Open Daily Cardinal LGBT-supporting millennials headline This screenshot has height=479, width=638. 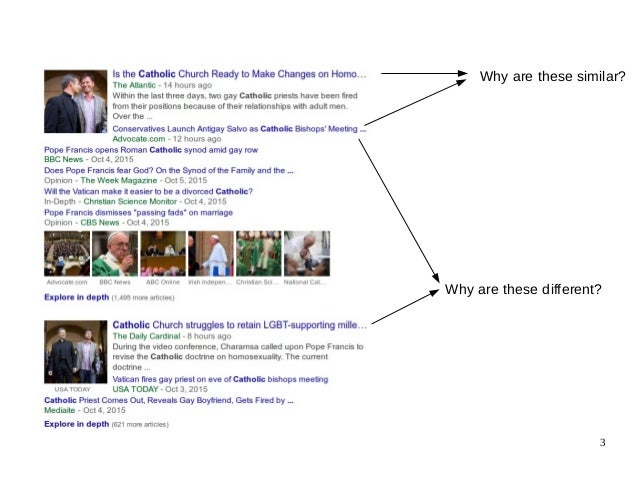[239, 325]
